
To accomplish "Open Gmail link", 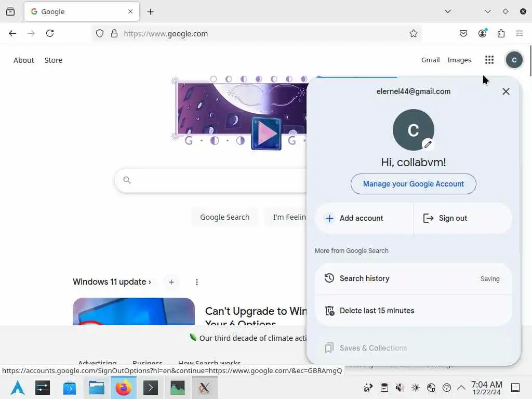I will coord(430,60).
